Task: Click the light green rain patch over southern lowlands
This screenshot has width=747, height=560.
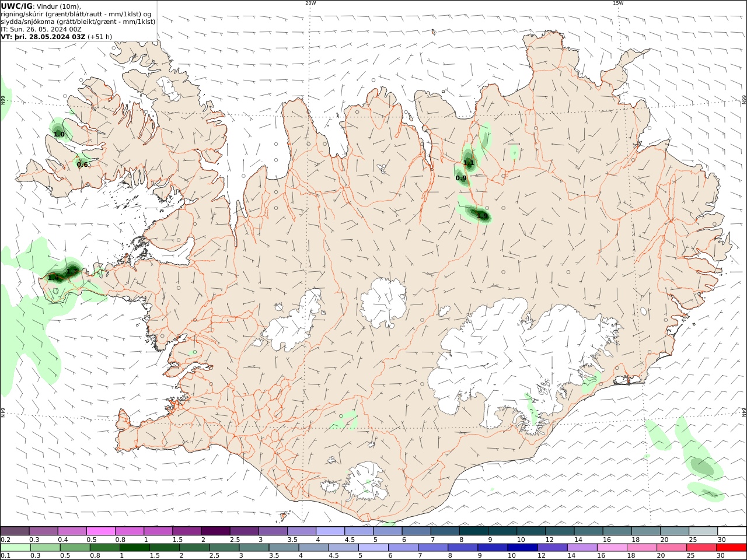Action: pyautogui.click(x=343, y=421)
